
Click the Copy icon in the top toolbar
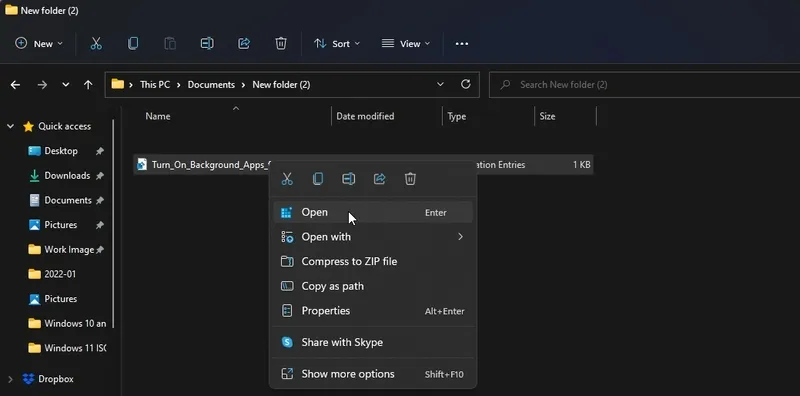pyautogui.click(x=133, y=44)
